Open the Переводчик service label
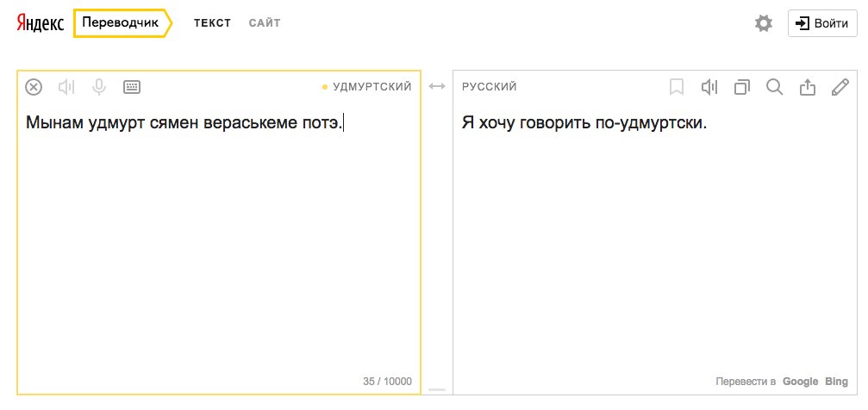The height and width of the screenshot is (410, 868). click(123, 23)
